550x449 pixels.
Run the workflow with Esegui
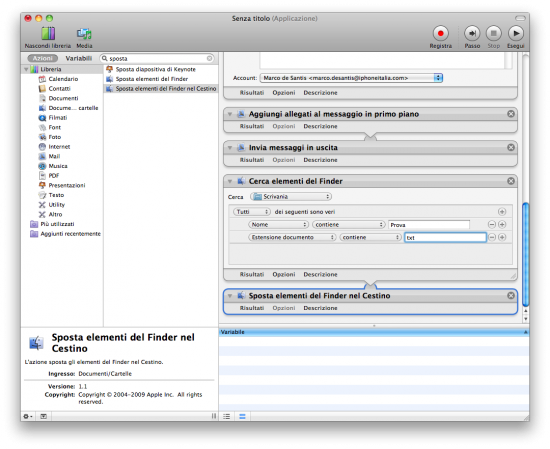click(x=516, y=37)
